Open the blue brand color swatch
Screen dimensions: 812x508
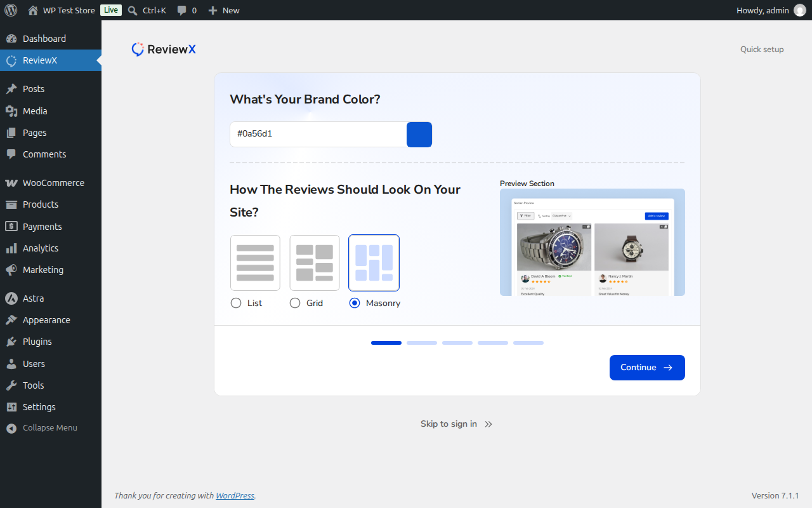pyautogui.click(x=419, y=135)
